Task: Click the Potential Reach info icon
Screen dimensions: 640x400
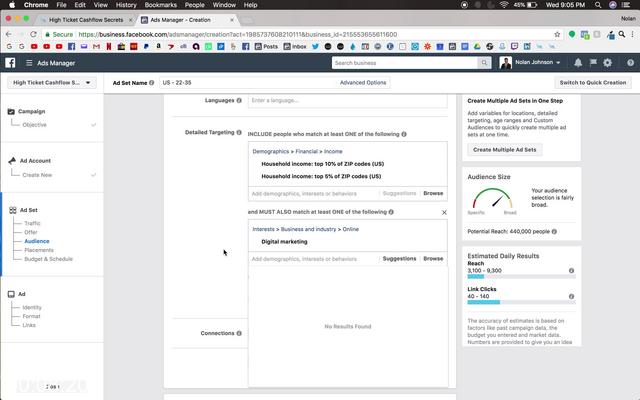Action: (x=554, y=231)
